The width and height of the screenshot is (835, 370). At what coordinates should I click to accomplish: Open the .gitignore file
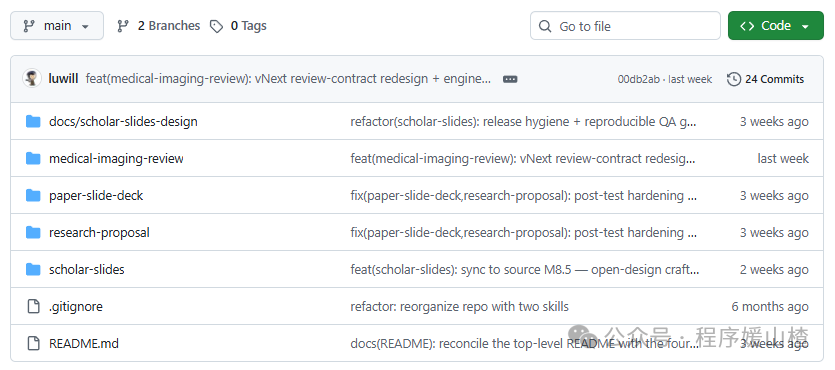[76, 307]
